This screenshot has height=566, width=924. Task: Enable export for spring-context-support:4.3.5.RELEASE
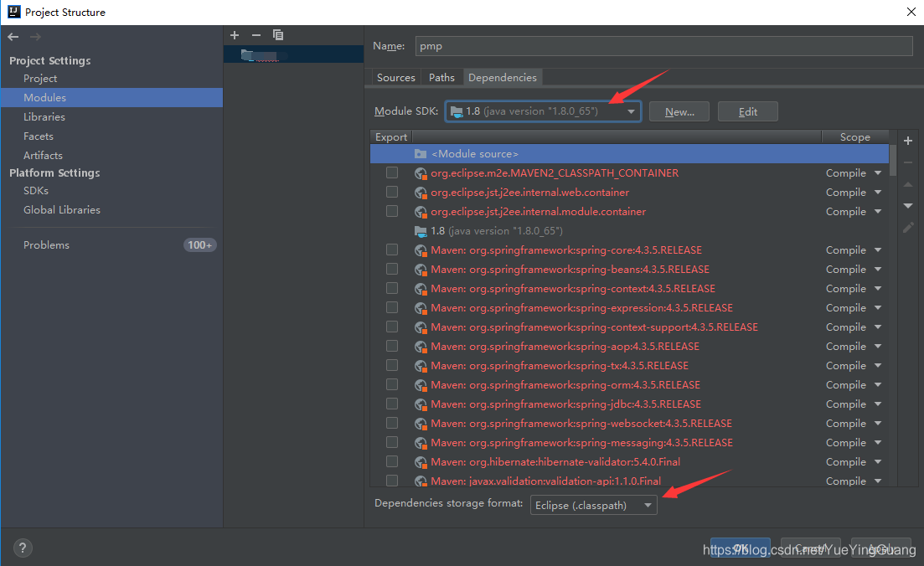click(x=392, y=327)
